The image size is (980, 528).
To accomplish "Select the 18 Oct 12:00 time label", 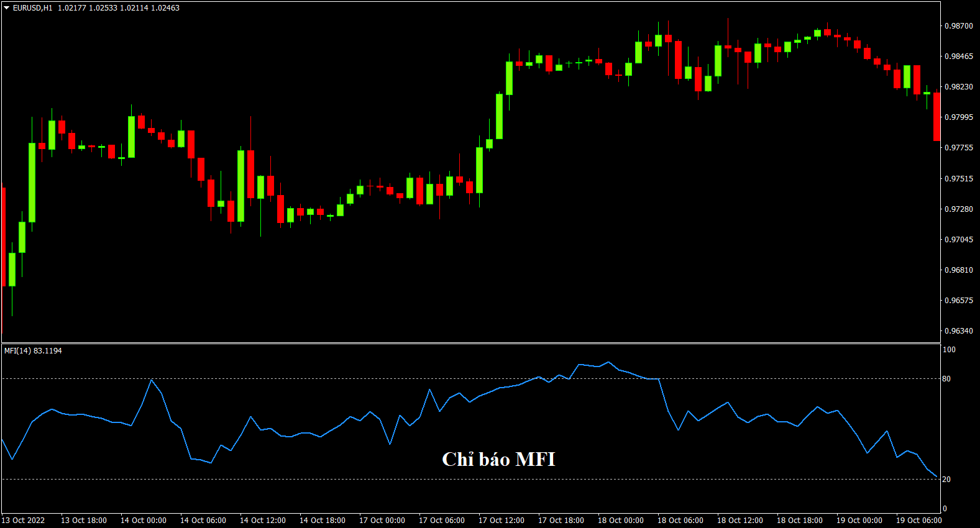I will [740, 521].
